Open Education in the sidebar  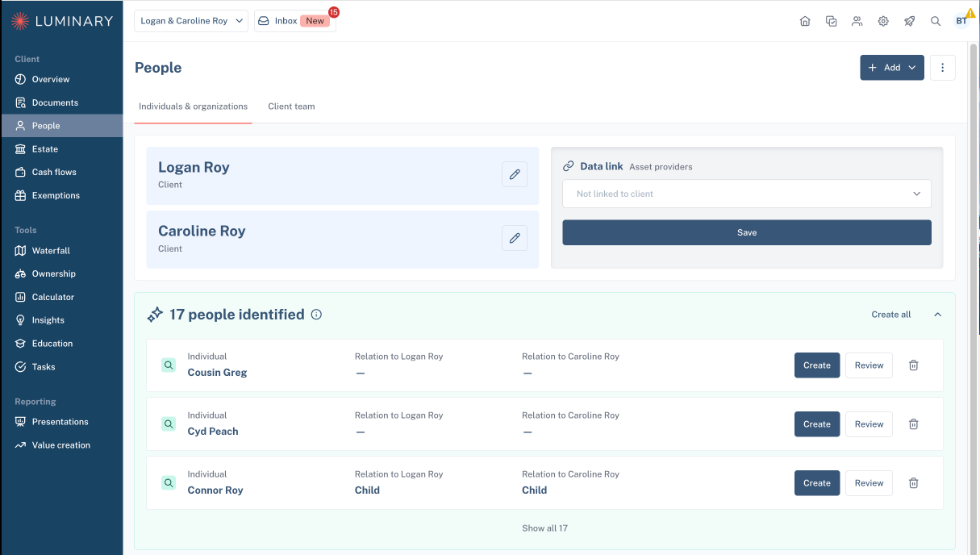[61, 344]
